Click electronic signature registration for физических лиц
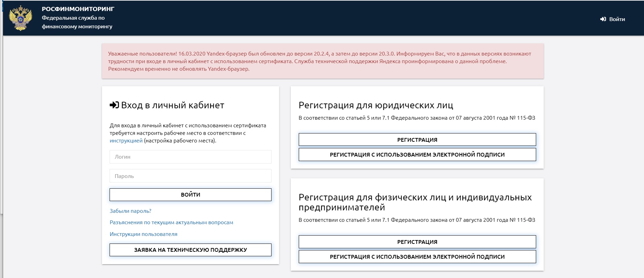The image size is (644, 278). coord(417,257)
